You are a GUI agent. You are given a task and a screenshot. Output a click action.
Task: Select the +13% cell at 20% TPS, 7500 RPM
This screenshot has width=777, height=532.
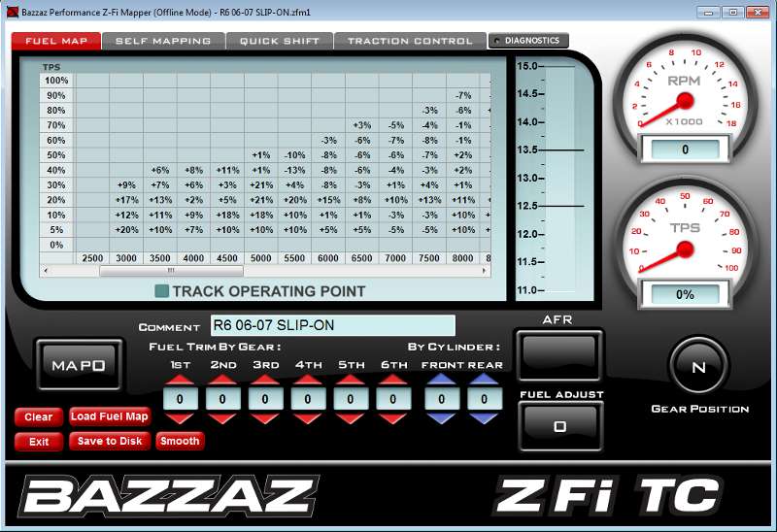pyautogui.click(x=429, y=200)
